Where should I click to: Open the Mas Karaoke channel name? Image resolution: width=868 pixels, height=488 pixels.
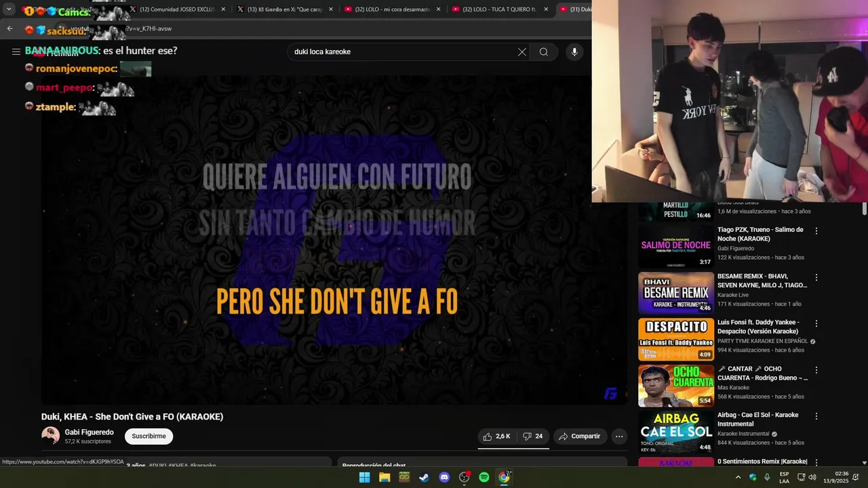[x=733, y=388]
